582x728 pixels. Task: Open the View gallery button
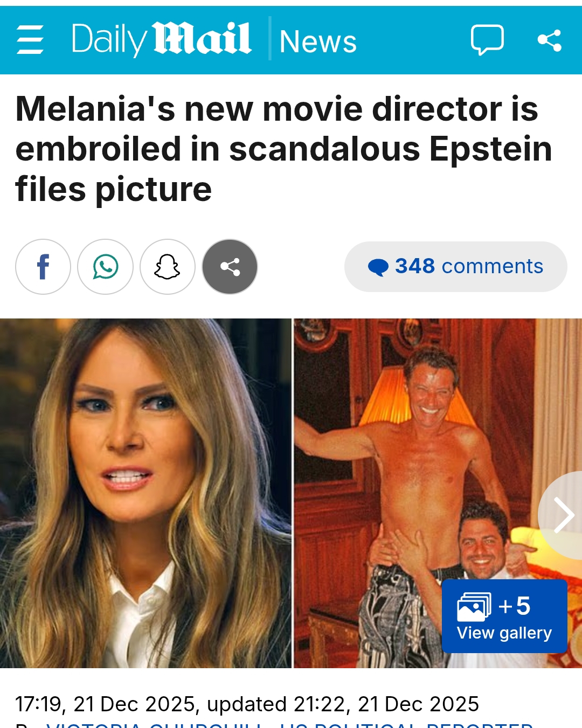pyautogui.click(x=504, y=616)
